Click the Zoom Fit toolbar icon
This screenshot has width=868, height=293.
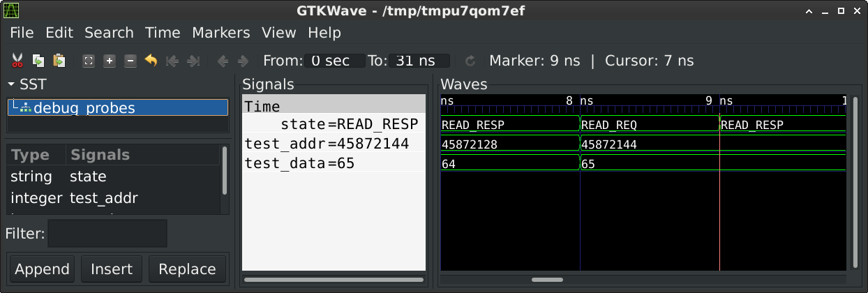click(89, 61)
